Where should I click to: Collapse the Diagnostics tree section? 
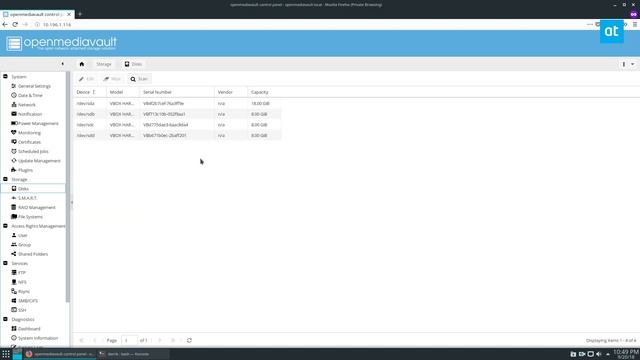pyautogui.click(x=5, y=319)
